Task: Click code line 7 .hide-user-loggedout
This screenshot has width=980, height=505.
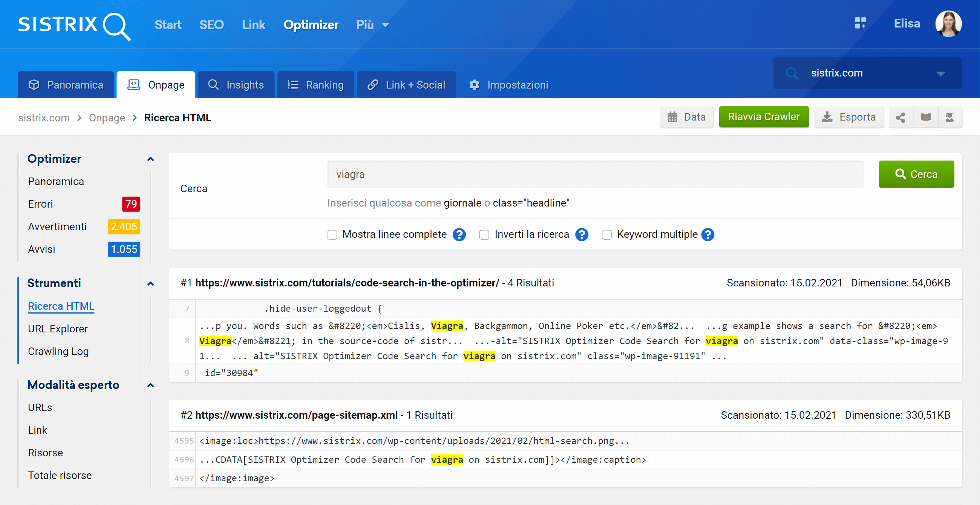Action: [x=565, y=309]
